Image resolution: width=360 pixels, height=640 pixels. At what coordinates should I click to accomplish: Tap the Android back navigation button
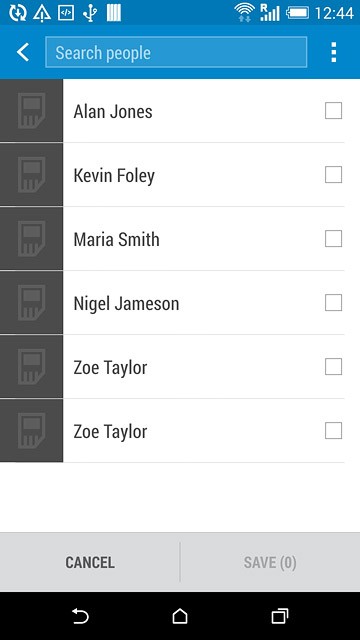pyautogui.click(x=80, y=616)
